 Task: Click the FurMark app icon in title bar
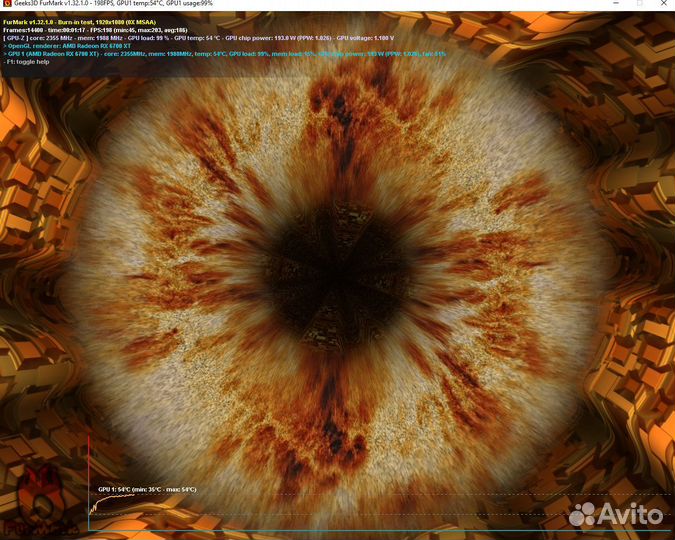point(6,4)
